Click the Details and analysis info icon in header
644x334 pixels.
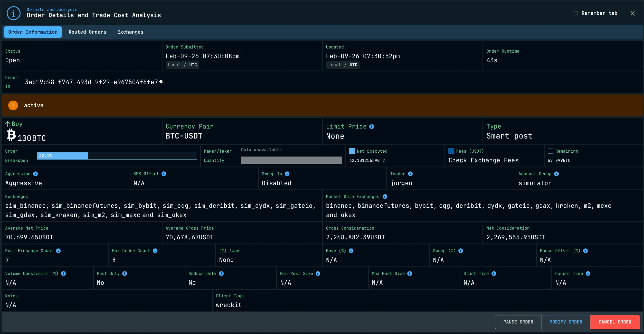pos(14,13)
